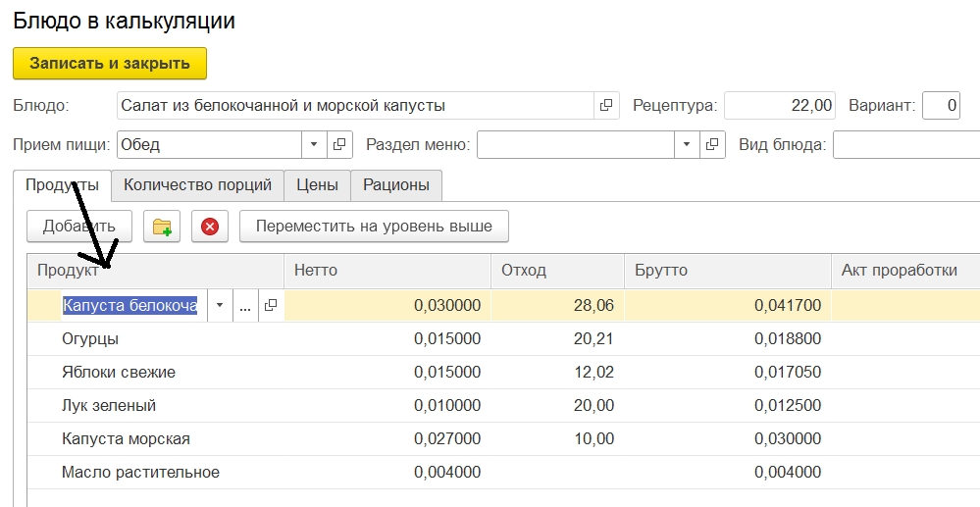
Task: Click the red delete row icon
Action: (x=210, y=227)
